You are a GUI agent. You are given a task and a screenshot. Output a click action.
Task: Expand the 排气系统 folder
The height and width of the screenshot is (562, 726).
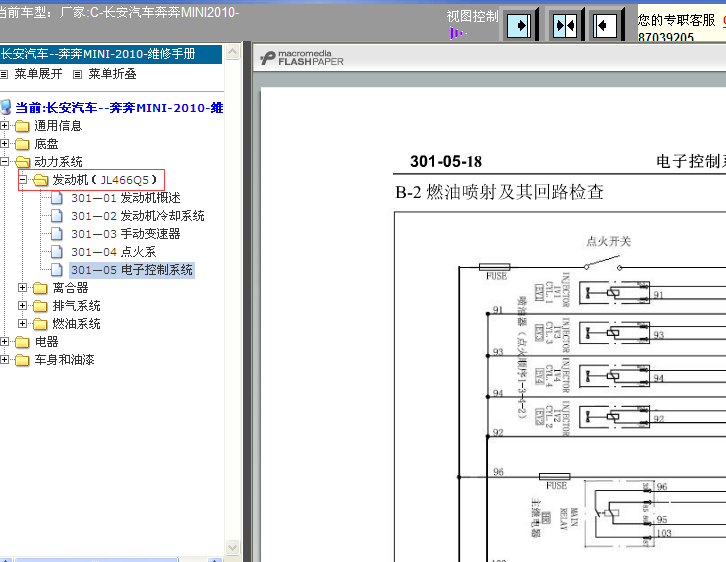22,306
